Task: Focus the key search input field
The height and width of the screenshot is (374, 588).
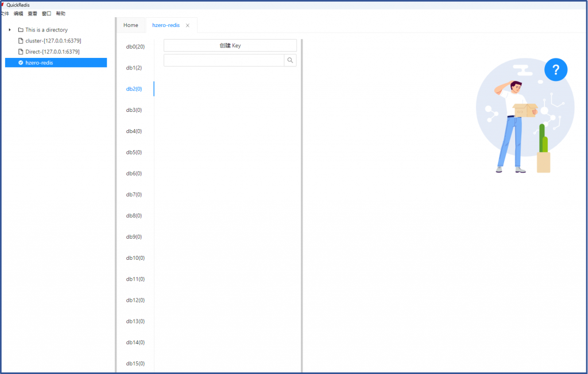Action: (223, 60)
